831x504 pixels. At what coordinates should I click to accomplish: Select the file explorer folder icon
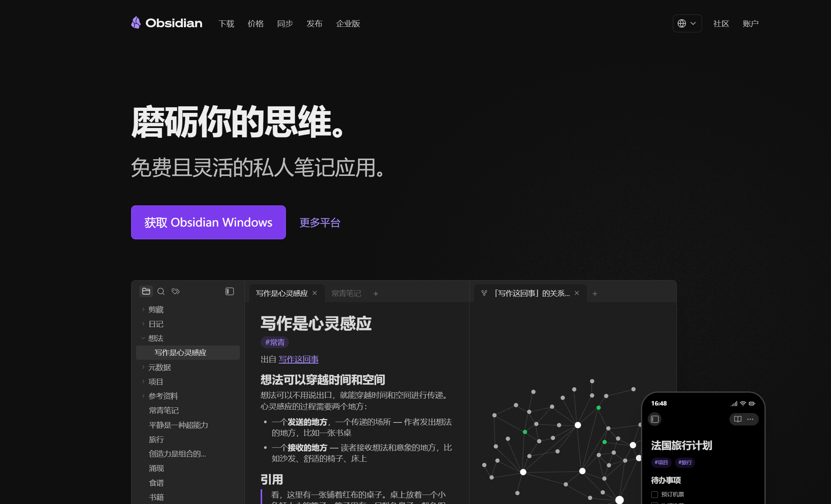pos(146,291)
